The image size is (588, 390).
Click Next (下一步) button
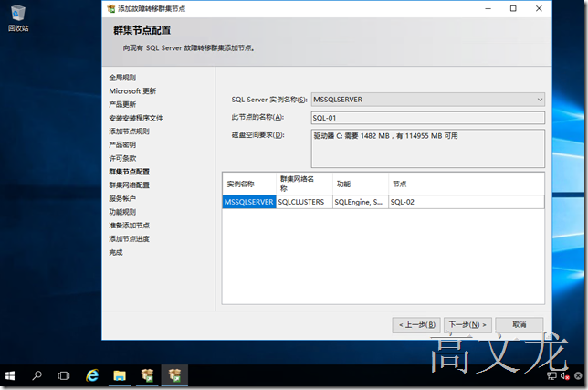[x=467, y=325]
